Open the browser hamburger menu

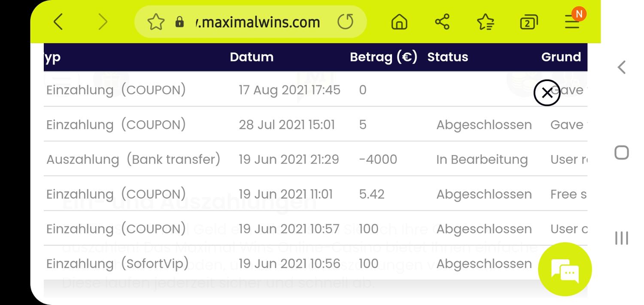[x=572, y=21]
